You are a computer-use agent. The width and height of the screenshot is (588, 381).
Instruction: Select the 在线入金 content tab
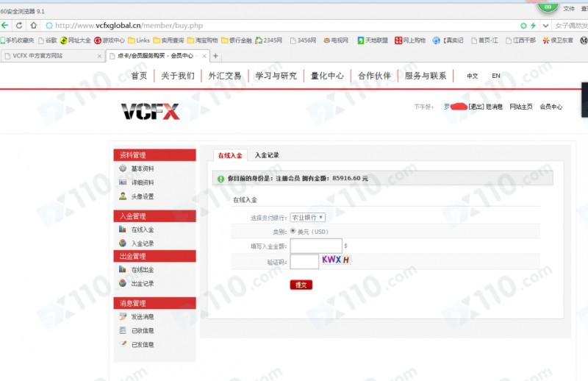pyautogui.click(x=230, y=155)
